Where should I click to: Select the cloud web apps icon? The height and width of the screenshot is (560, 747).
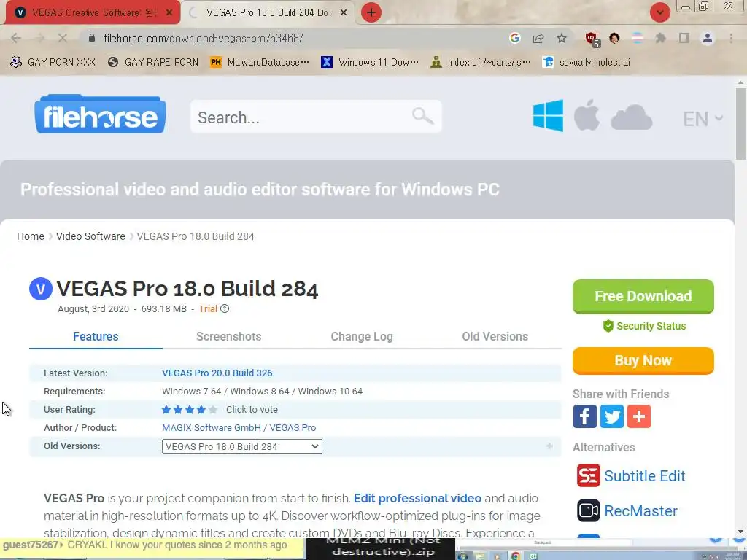pyautogui.click(x=631, y=117)
